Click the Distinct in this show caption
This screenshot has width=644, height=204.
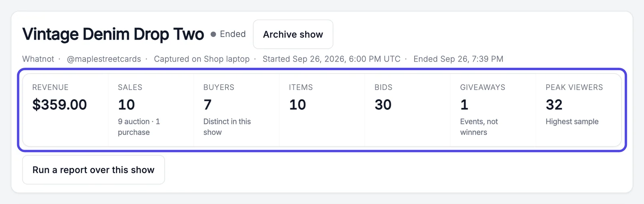227,127
